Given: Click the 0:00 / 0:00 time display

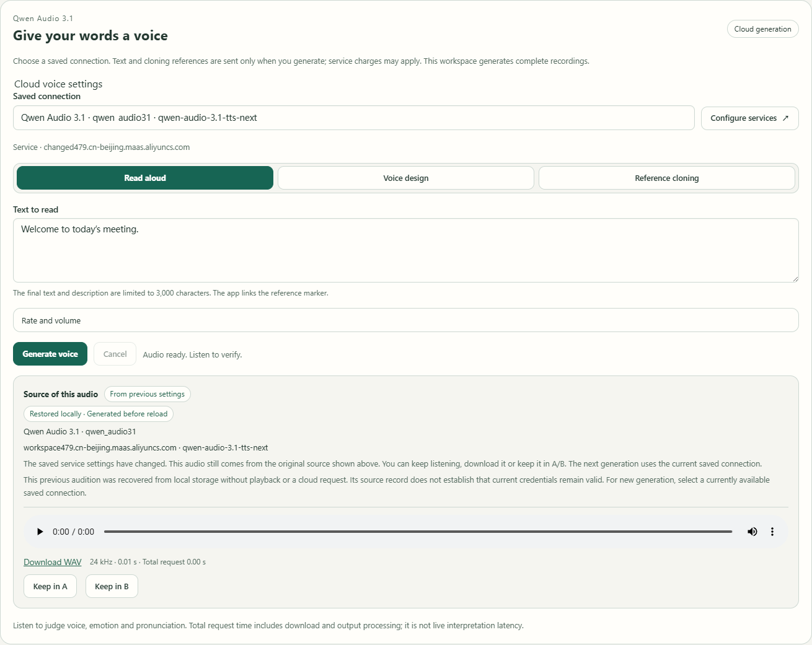Looking at the screenshot, I should coord(73,532).
